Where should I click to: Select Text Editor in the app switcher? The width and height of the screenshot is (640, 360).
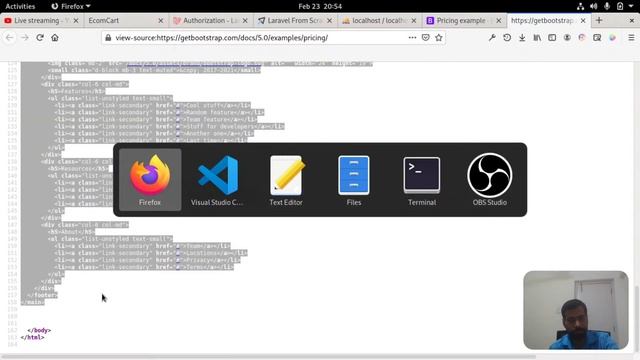pyautogui.click(x=286, y=180)
